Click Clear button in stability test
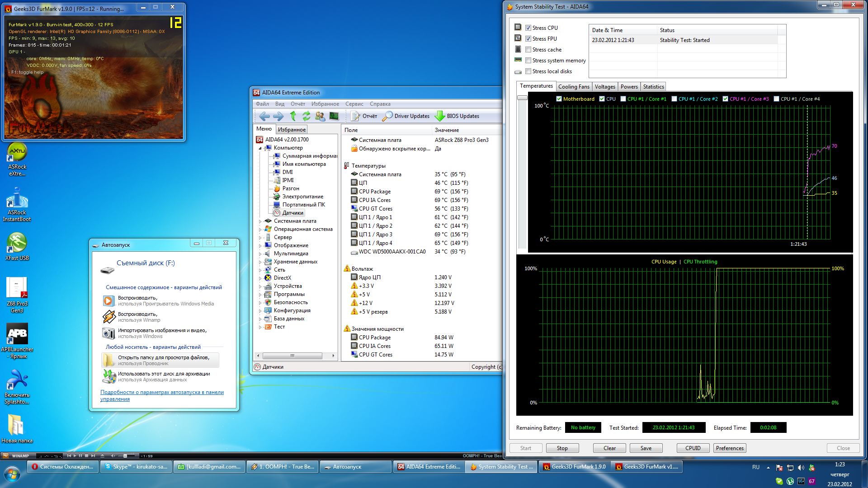868x488 pixels. click(x=609, y=448)
